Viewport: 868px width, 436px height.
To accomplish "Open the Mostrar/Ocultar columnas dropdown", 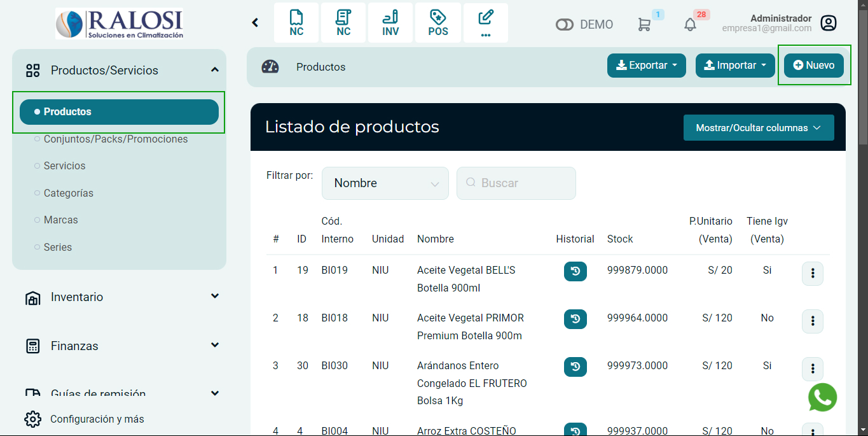I will tap(758, 128).
